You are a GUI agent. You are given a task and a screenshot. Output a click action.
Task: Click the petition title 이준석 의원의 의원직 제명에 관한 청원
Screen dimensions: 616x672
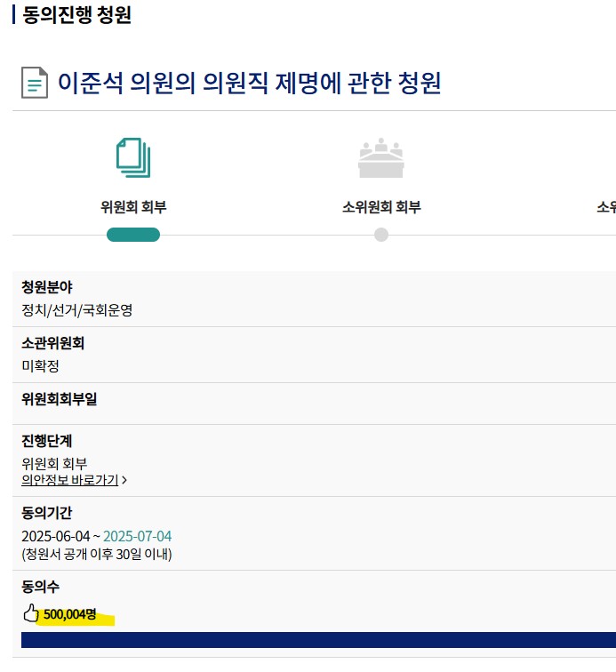tap(250, 84)
